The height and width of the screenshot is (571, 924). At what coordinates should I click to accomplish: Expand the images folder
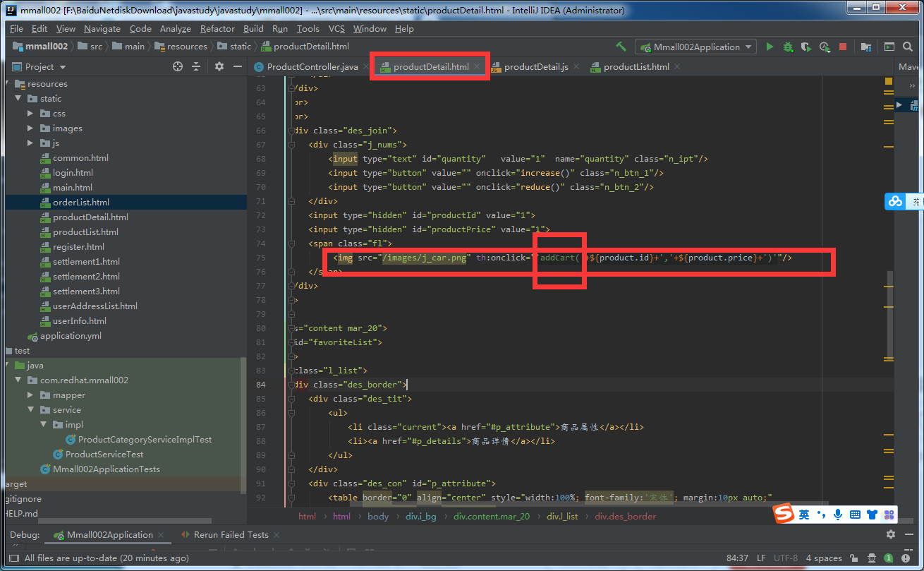(30, 128)
